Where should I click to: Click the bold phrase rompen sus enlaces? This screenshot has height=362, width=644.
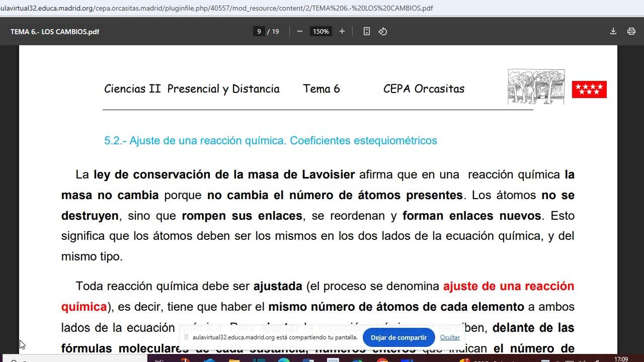(242, 216)
